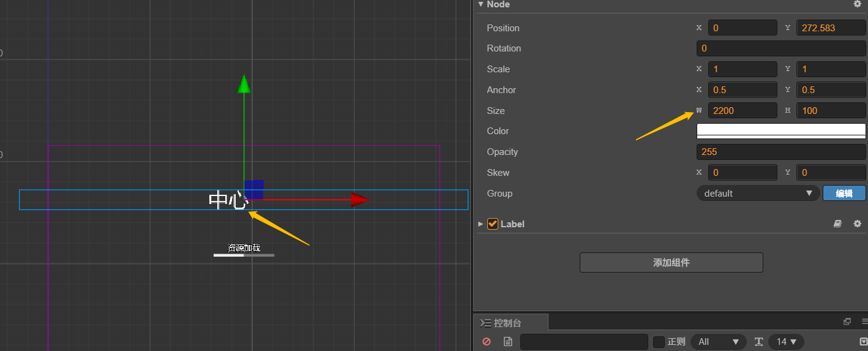Click the collapse-logs icon at the console's right edge
The width and height of the screenshot is (868, 351).
pos(863,342)
